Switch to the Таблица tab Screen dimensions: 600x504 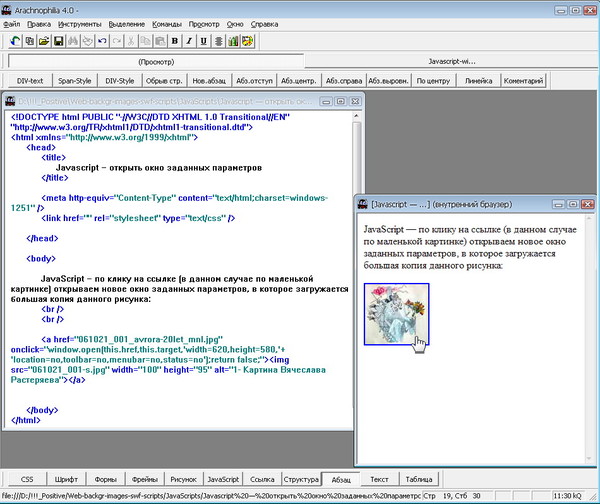click(x=419, y=479)
